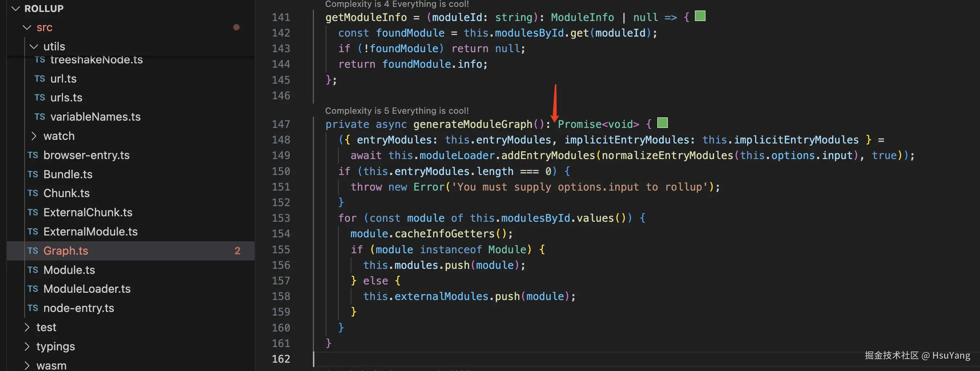This screenshot has height=371, width=980.
Task: Open ExternalChunk.ts file
Action: [88, 212]
